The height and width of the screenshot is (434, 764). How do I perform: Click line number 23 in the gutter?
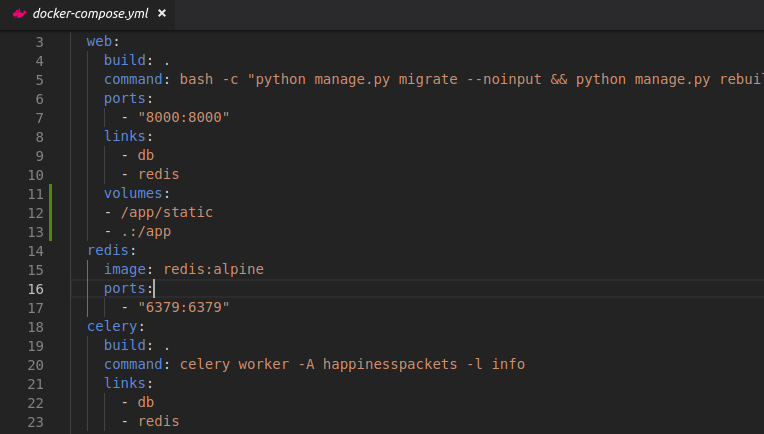coord(36,422)
